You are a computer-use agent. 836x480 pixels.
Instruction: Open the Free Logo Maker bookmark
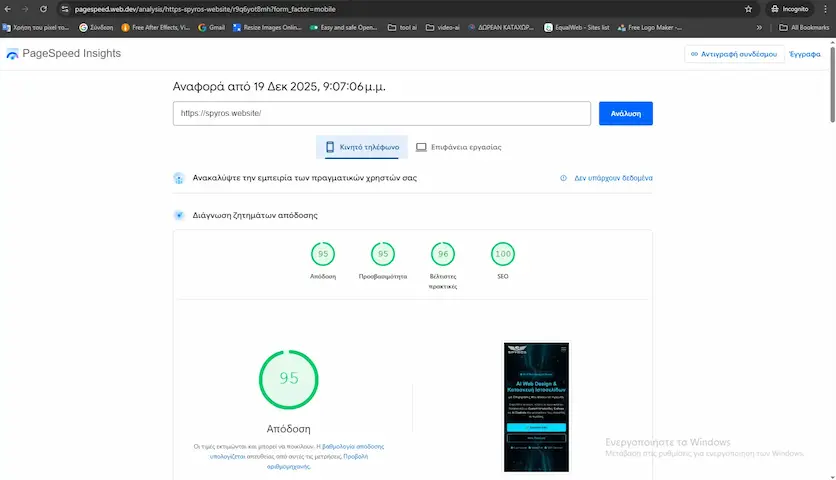pos(649,27)
